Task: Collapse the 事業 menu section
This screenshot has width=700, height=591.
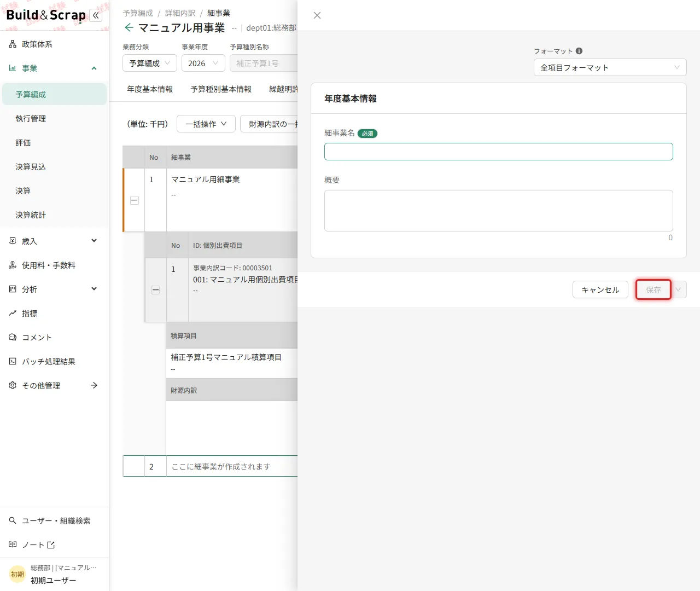Action: click(94, 68)
